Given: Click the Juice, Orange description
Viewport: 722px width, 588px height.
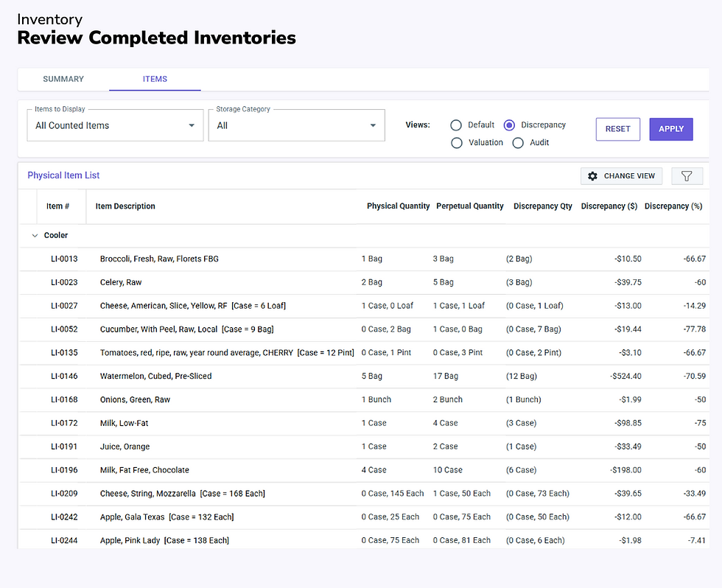Looking at the screenshot, I should click(125, 447).
